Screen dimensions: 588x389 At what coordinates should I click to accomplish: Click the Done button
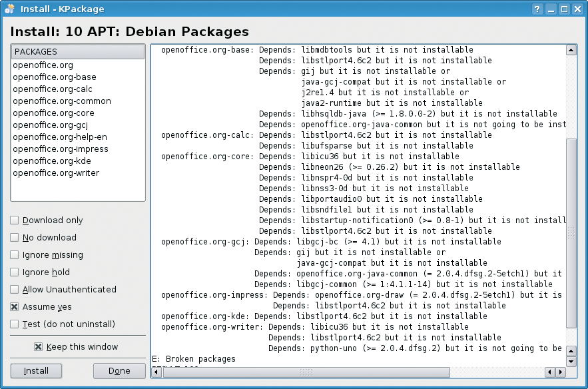119,371
